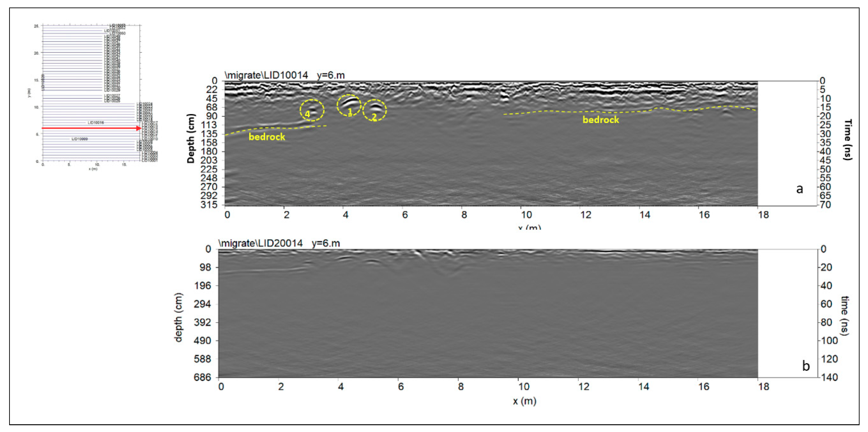Click the red arrow head on survey map
The height and width of the screenshot is (432, 868).
(138, 128)
